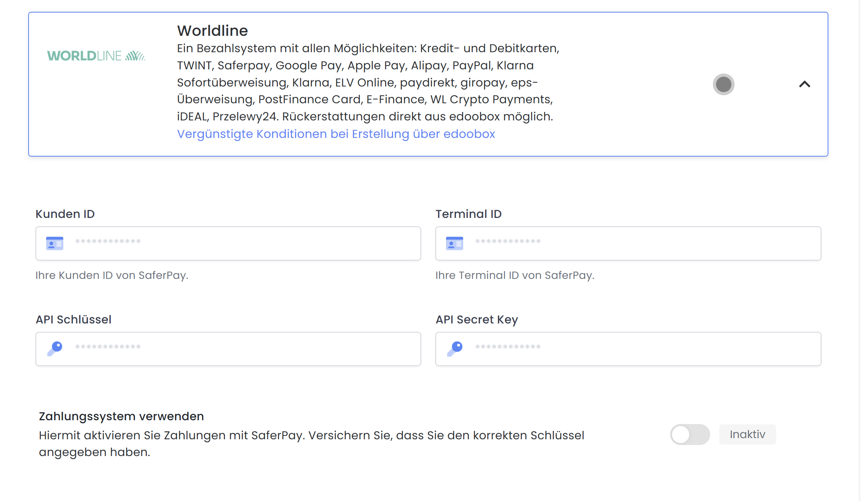Click the key icon in API Secret Key field

pyautogui.click(x=455, y=348)
